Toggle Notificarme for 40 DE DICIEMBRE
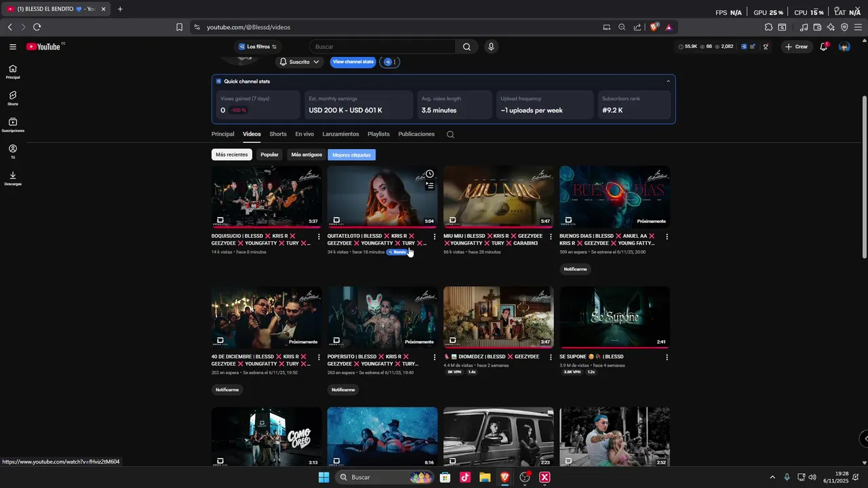The image size is (868, 488). (227, 390)
